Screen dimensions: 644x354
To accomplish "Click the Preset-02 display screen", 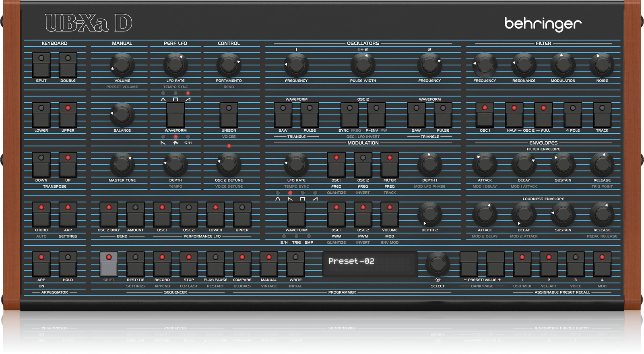I will tap(369, 264).
